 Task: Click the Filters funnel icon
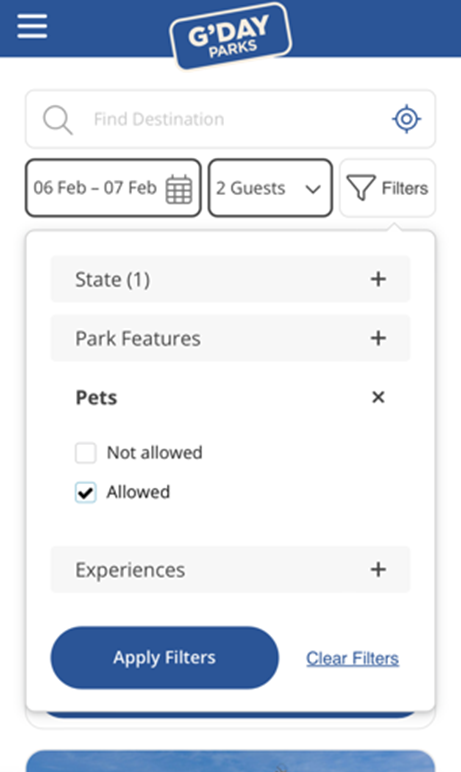(x=361, y=188)
